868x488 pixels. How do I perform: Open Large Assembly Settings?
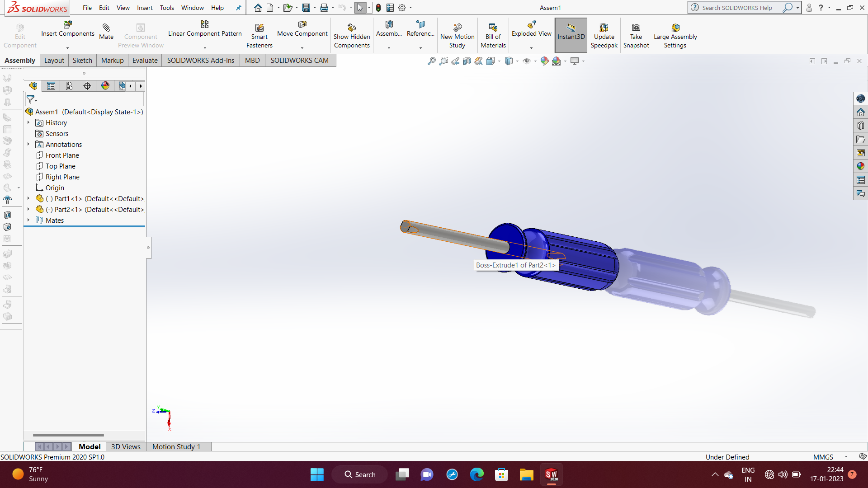tap(675, 36)
